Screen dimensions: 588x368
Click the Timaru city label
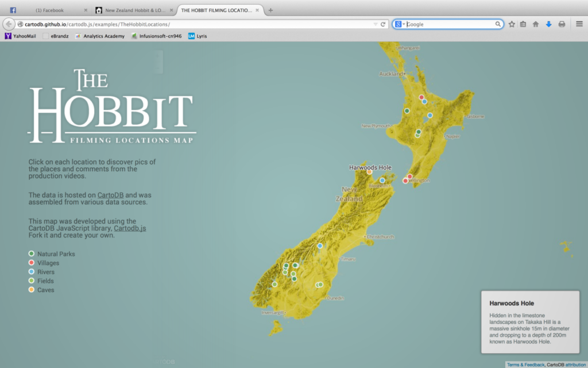tap(348, 259)
